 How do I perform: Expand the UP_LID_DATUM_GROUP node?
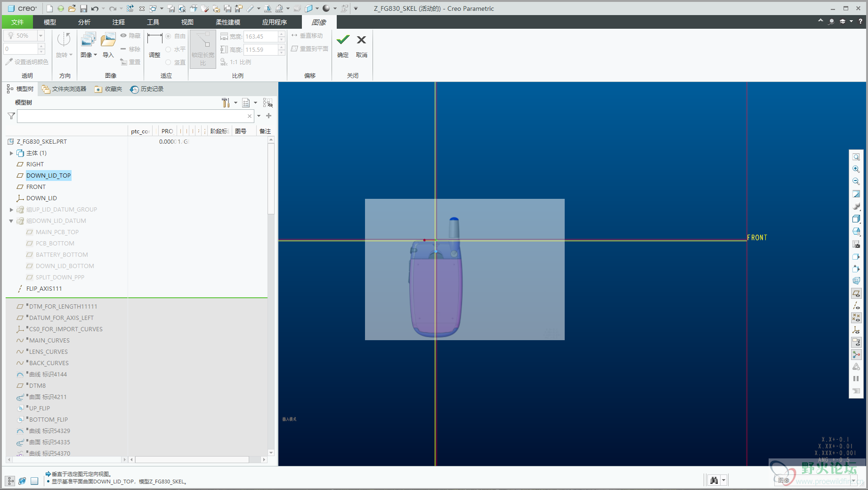(11, 210)
